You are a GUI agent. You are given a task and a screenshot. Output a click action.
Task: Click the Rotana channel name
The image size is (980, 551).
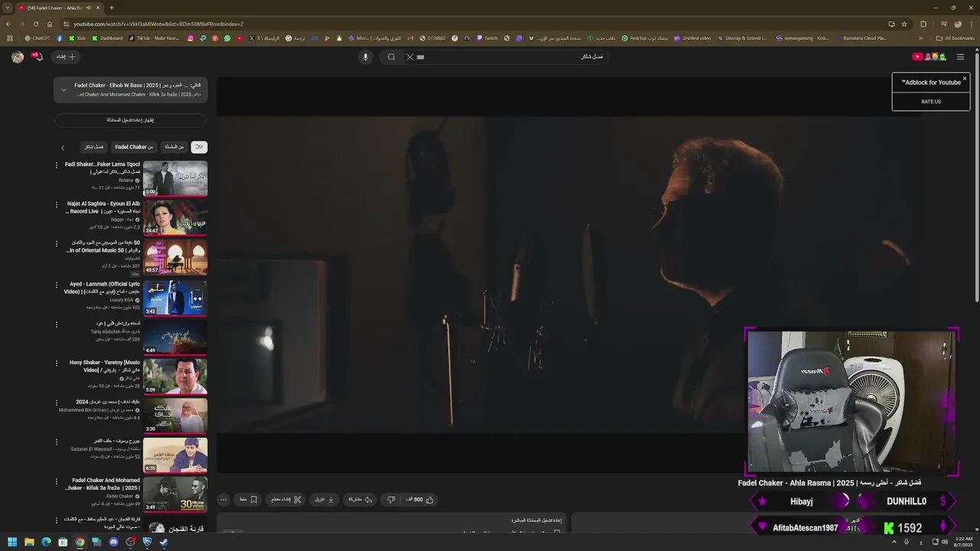126,180
